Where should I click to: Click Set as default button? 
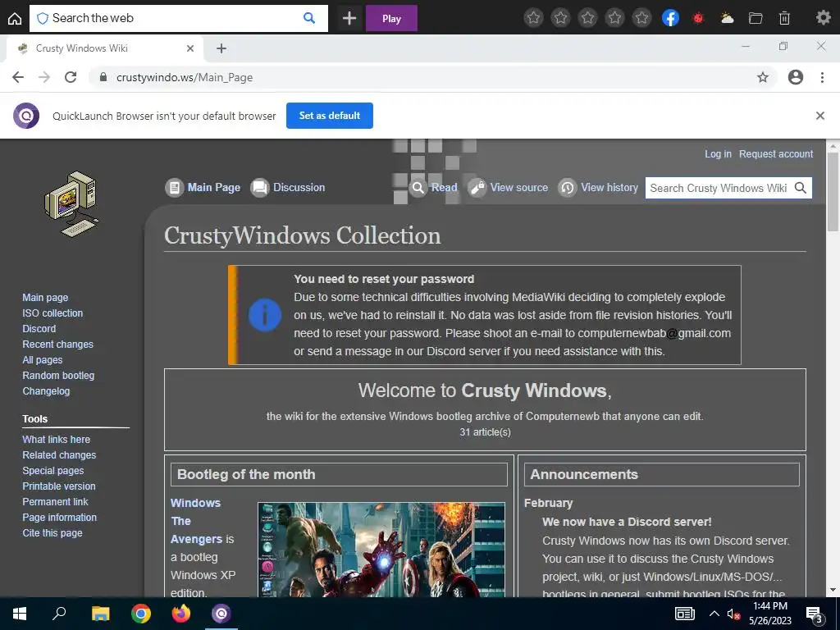click(x=330, y=116)
